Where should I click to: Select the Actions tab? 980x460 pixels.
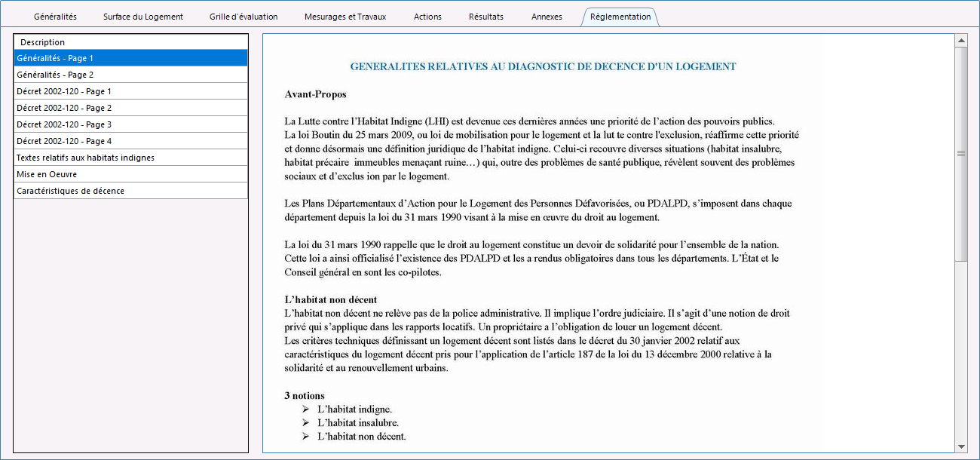427,17
